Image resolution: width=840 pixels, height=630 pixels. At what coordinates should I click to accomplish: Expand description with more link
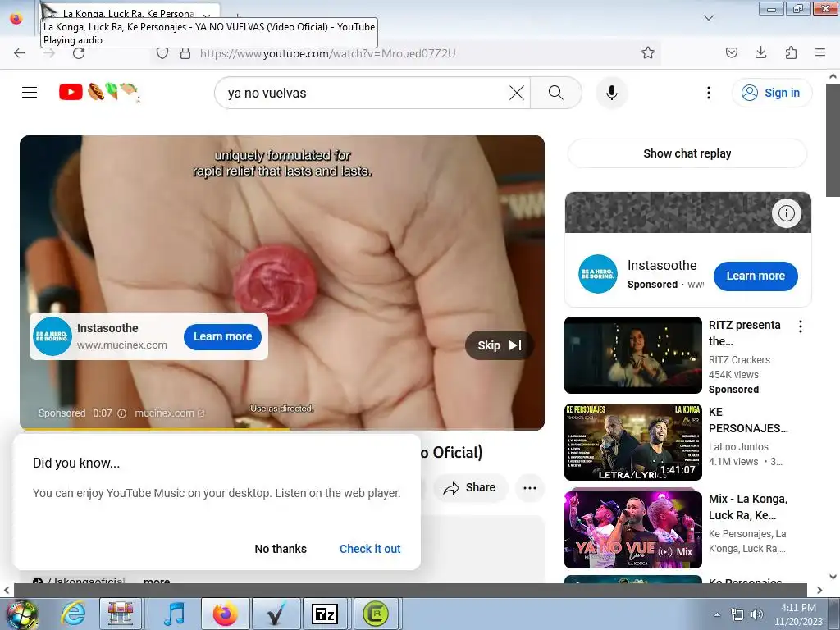[x=157, y=580]
